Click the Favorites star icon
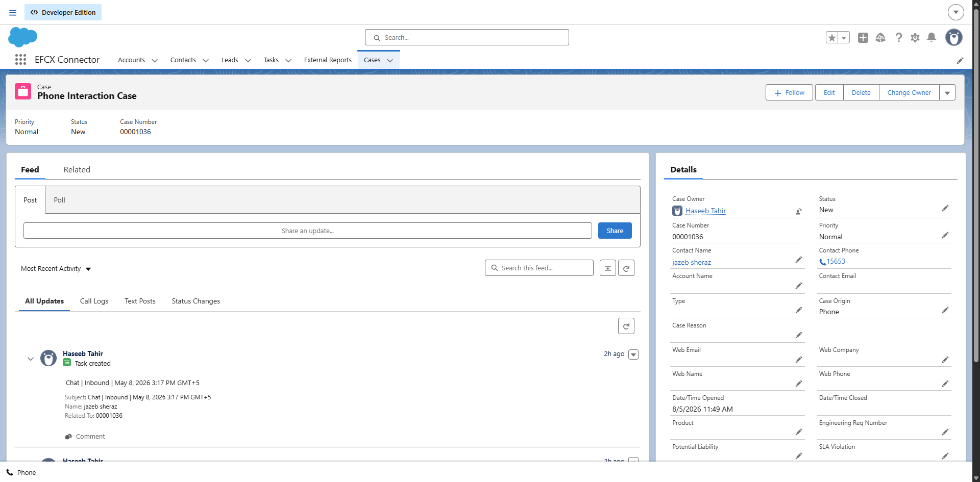The image size is (980, 482). pos(832,38)
